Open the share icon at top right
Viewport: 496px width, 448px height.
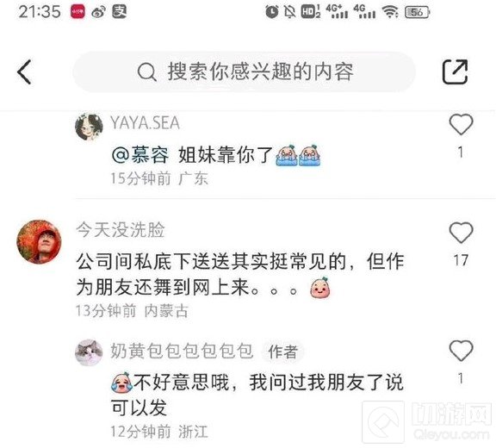[455, 72]
